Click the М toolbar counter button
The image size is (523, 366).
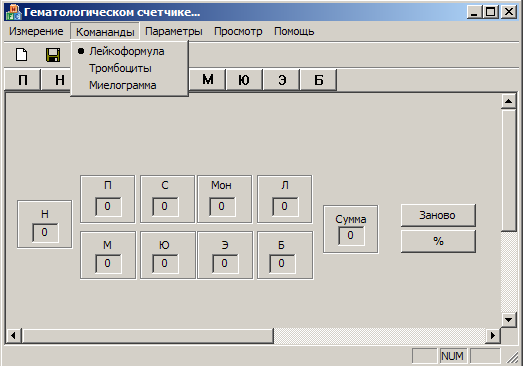(207, 80)
